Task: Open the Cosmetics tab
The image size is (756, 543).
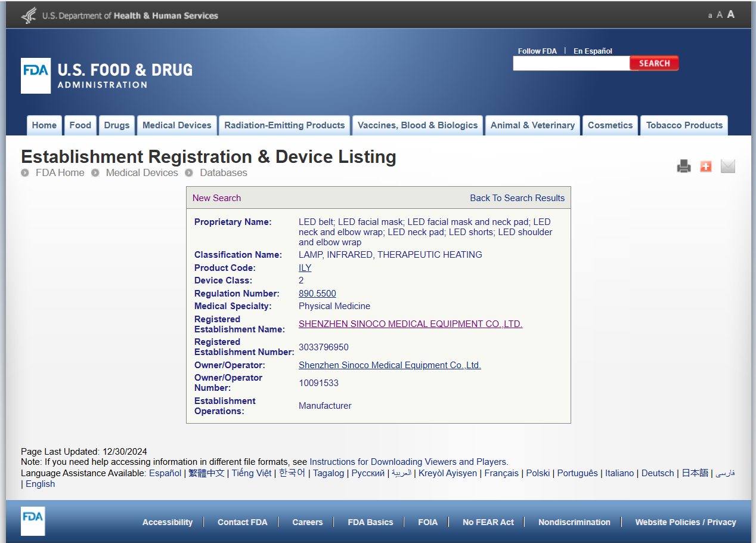Action: click(x=610, y=125)
